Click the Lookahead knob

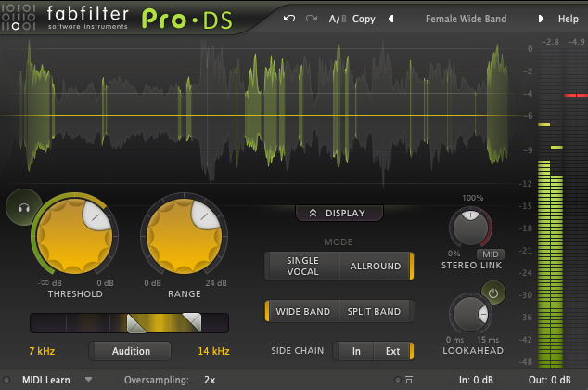(x=470, y=314)
